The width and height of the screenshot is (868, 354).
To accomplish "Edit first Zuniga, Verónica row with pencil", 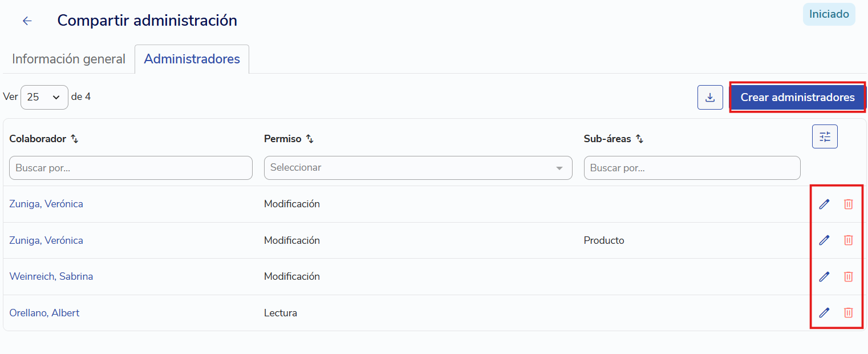I will 824,204.
